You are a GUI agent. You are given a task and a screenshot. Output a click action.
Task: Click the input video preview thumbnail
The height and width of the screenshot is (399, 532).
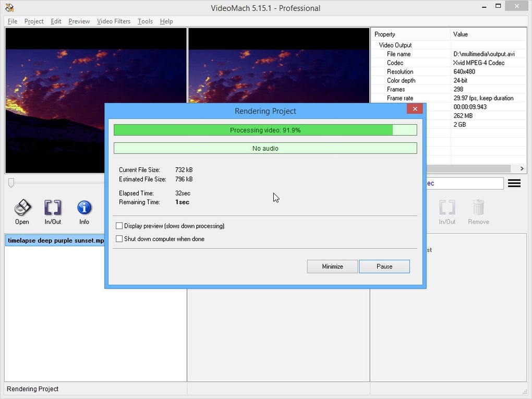click(95, 101)
